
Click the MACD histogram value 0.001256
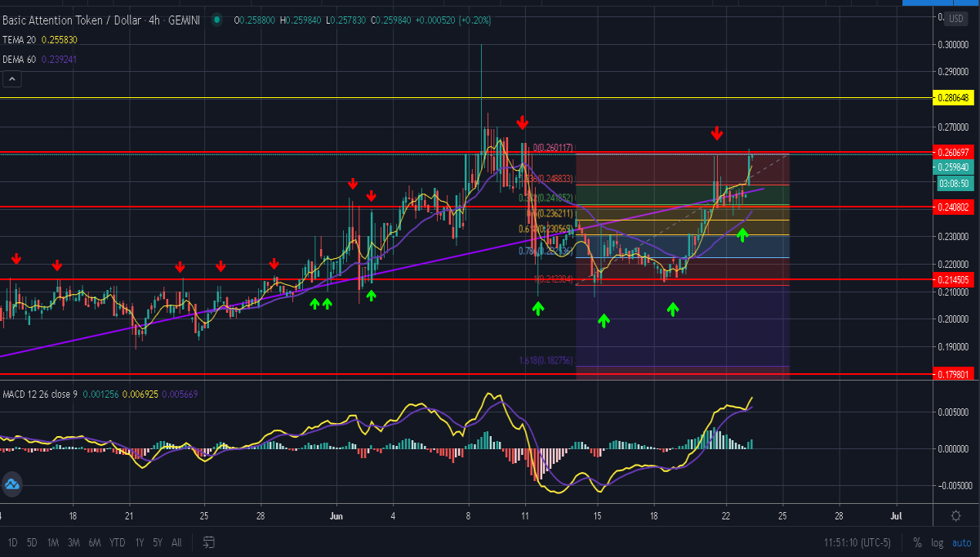point(101,394)
